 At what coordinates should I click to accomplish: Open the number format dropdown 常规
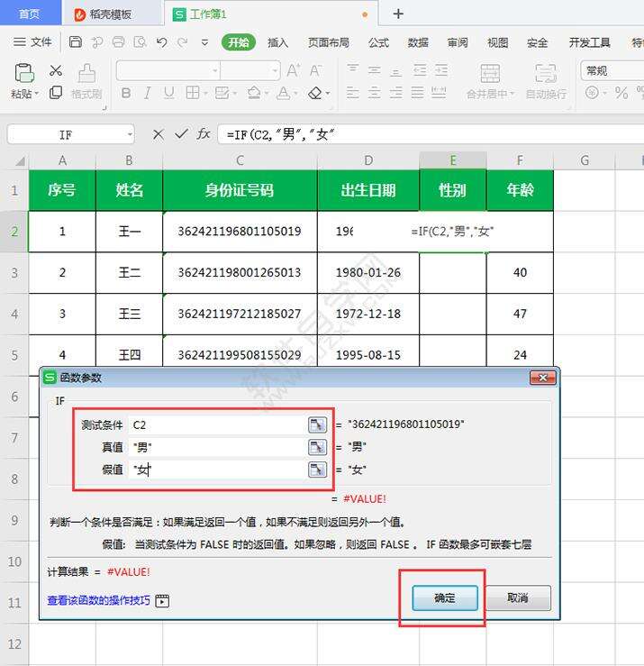pos(612,70)
